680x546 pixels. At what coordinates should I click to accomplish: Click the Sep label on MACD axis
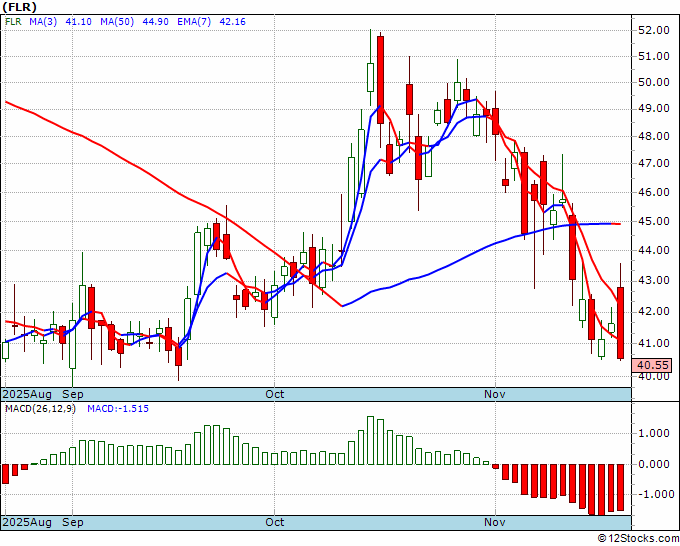pos(73,522)
